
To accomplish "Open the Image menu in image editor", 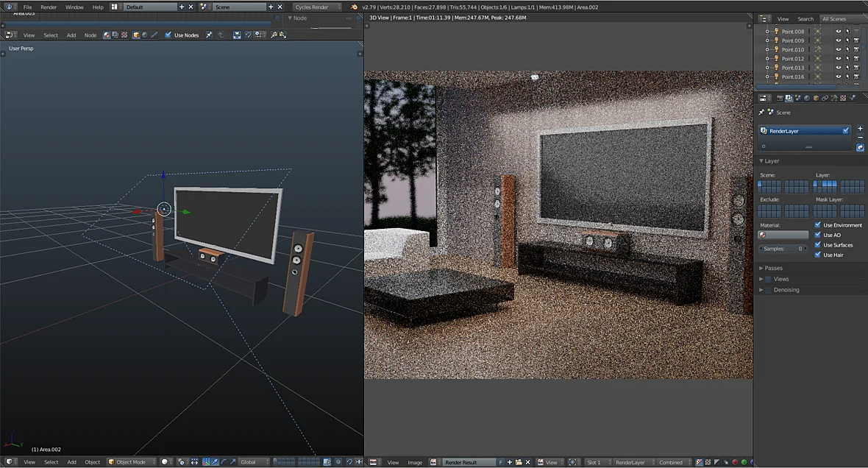I will 415,462.
